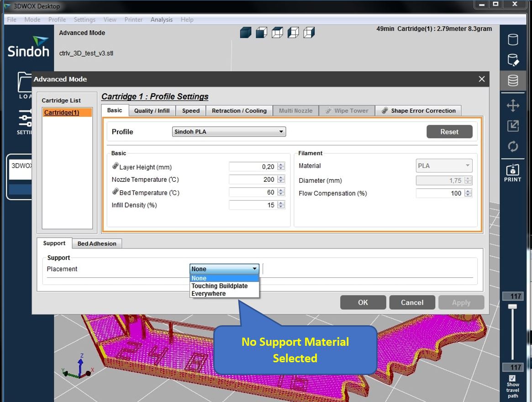Open the Settings menu
532x402 pixels.
pyautogui.click(x=84, y=20)
